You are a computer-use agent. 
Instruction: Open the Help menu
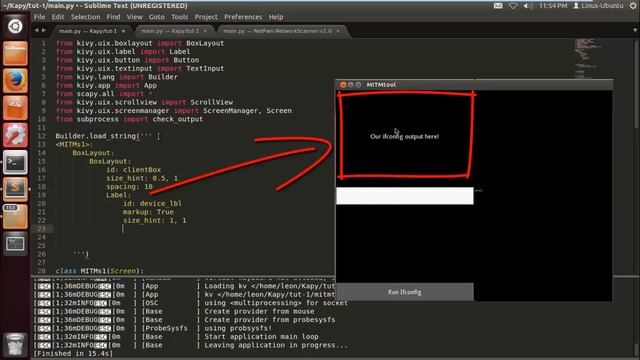[276, 17]
